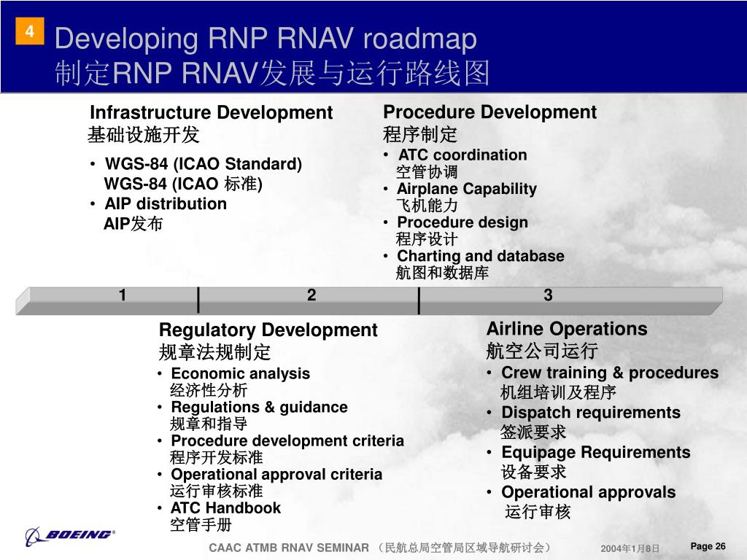Image resolution: width=747 pixels, height=560 pixels.
Task: Click the 'Procedure Development' heading
Action: pyautogui.click(x=489, y=112)
